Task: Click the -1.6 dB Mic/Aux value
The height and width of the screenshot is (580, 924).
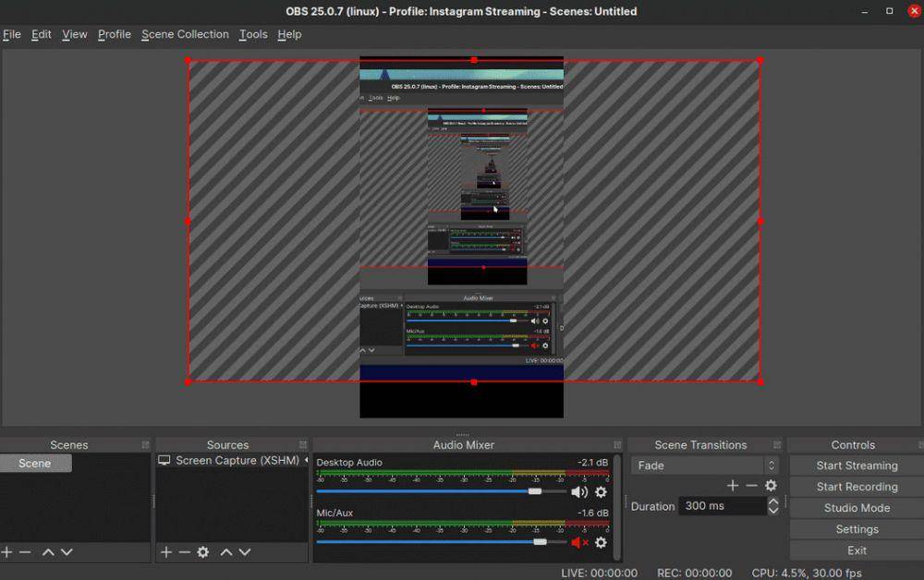Action: [x=592, y=513]
